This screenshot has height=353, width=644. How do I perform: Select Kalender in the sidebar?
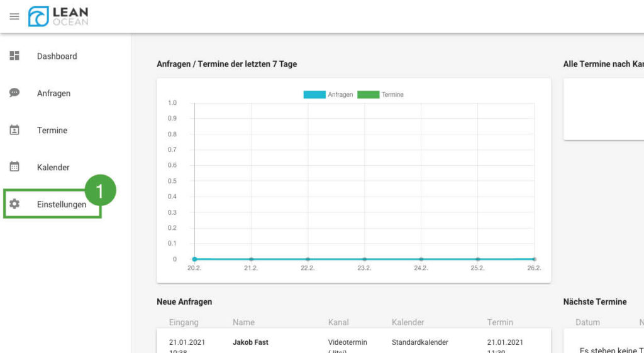[53, 167]
